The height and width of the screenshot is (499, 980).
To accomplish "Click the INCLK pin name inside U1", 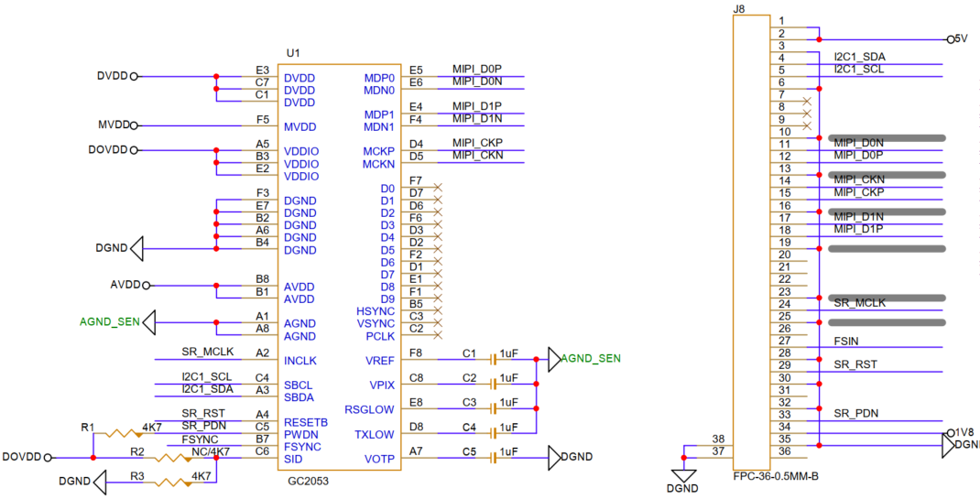I will point(299,360).
